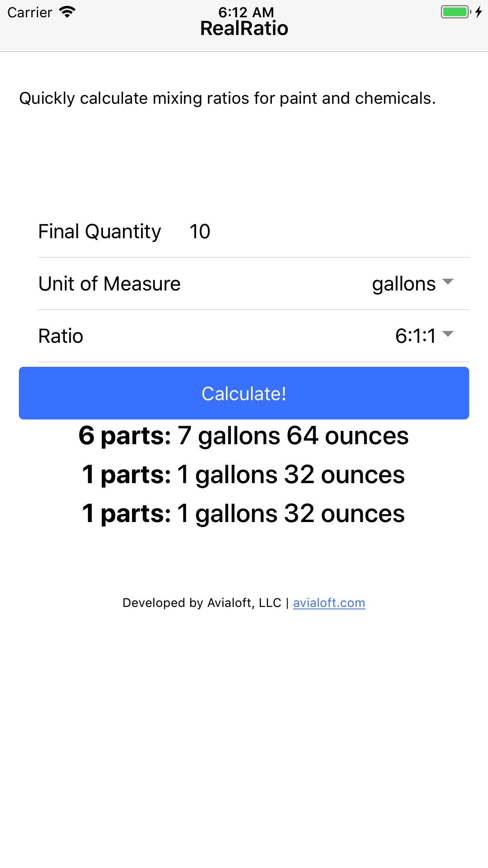The width and height of the screenshot is (488, 868).
Task: Tap the mixing ratios description text
Action: pos(227,98)
